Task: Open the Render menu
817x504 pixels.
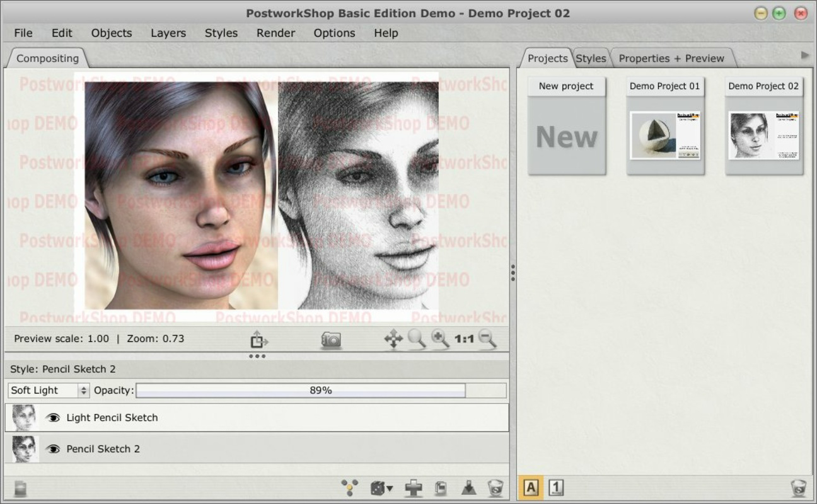Action: tap(275, 33)
